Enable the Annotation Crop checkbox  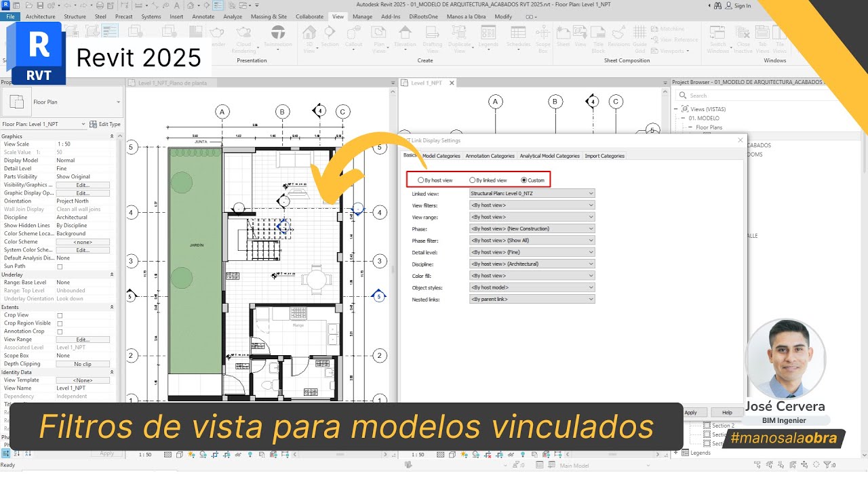pyautogui.click(x=60, y=331)
